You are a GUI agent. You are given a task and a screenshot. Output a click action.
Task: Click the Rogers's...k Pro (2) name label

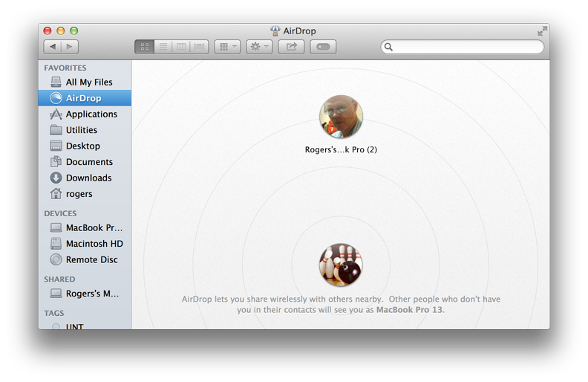click(341, 149)
